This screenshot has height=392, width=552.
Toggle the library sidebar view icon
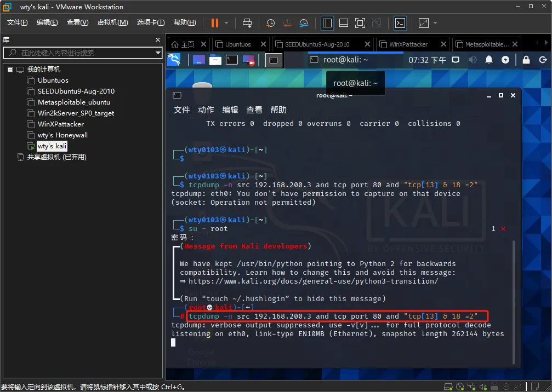pyautogui.click(x=327, y=23)
